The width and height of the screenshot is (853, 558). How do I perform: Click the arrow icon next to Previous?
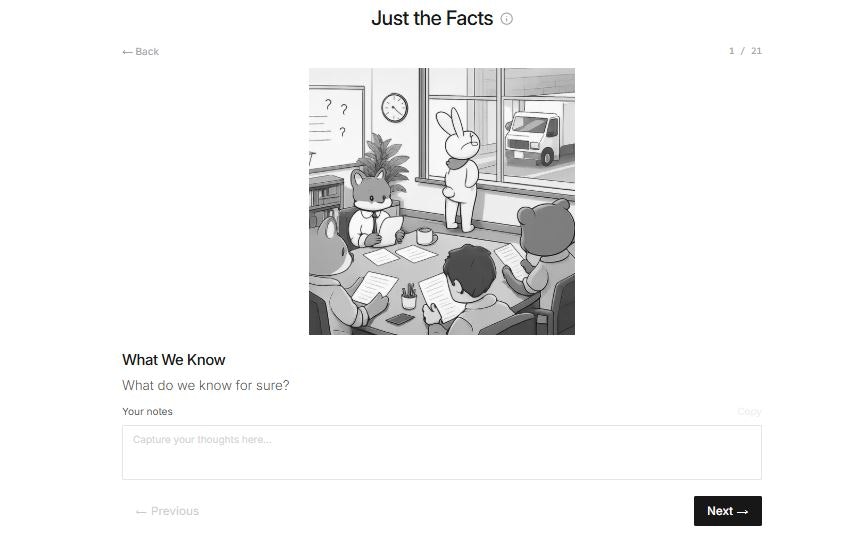pyautogui.click(x=141, y=512)
